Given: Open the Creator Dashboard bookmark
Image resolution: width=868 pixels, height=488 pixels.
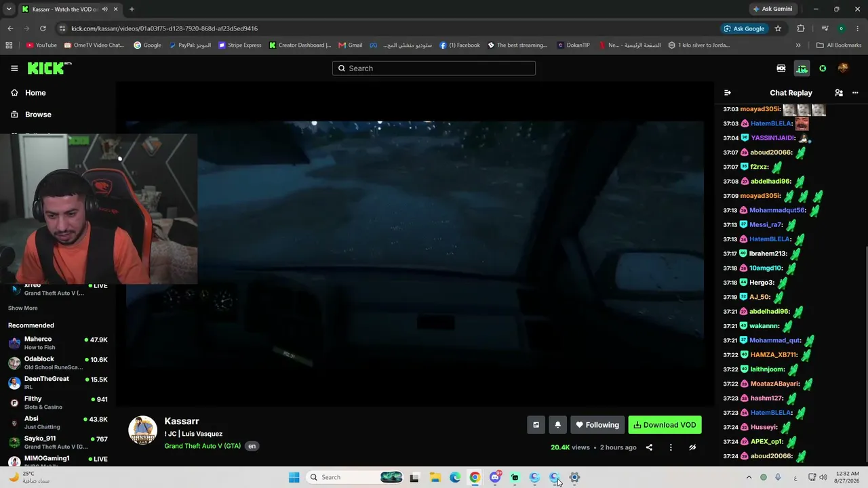Looking at the screenshot, I should (300, 45).
